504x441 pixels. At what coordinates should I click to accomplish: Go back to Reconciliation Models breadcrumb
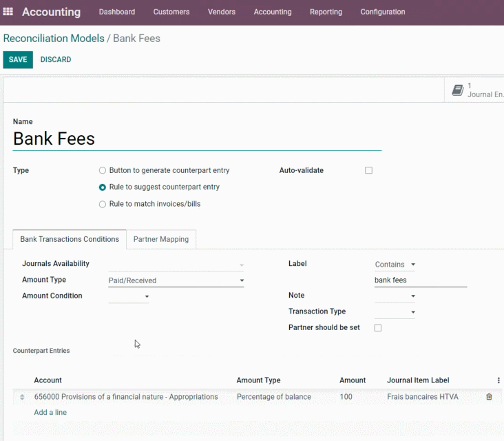(54, 39)
